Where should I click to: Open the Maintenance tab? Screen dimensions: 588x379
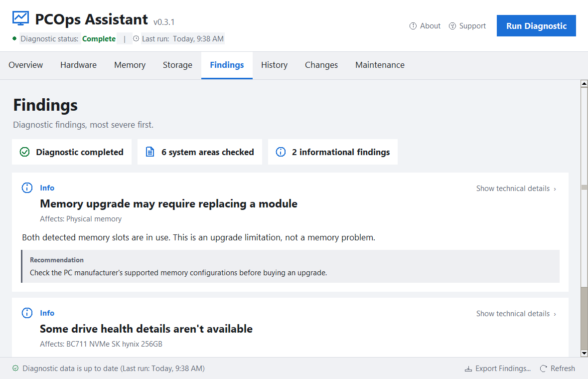pos(380,65)
